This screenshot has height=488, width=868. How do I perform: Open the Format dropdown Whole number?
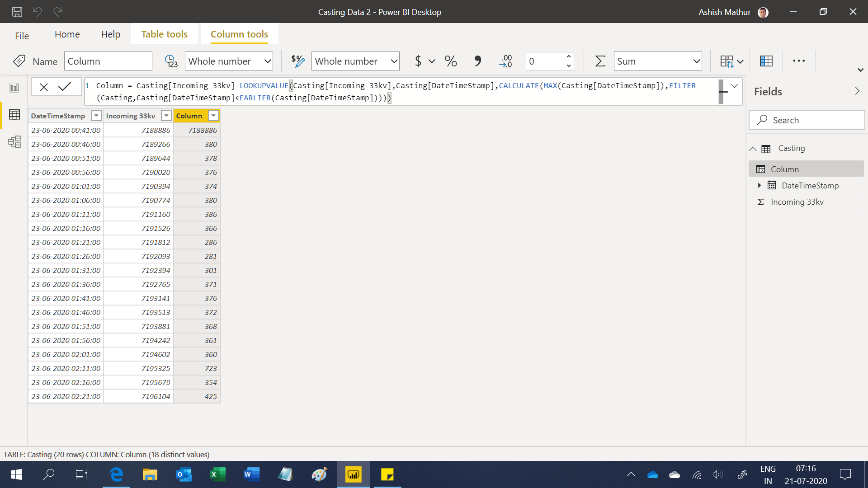click(355, 61)
